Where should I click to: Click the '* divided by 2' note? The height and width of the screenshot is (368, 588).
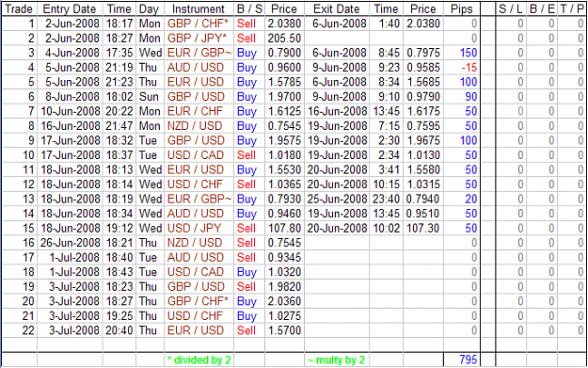tap(199, 360)
